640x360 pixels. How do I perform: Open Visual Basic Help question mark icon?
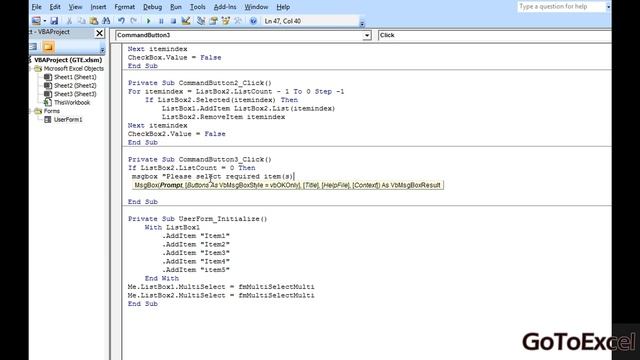253,21
